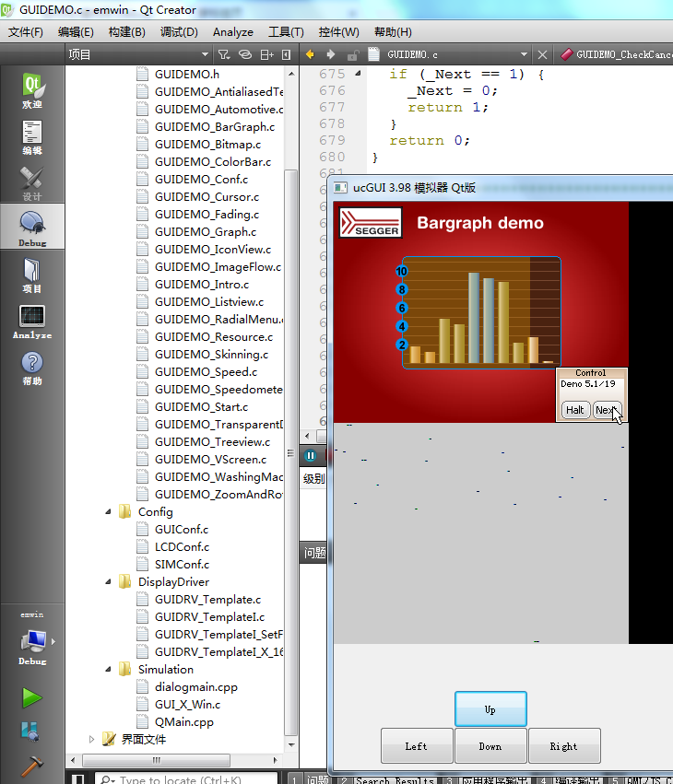Click the go-back arrow in editor toolbar

pyautogui.click(x=310, y=54)
